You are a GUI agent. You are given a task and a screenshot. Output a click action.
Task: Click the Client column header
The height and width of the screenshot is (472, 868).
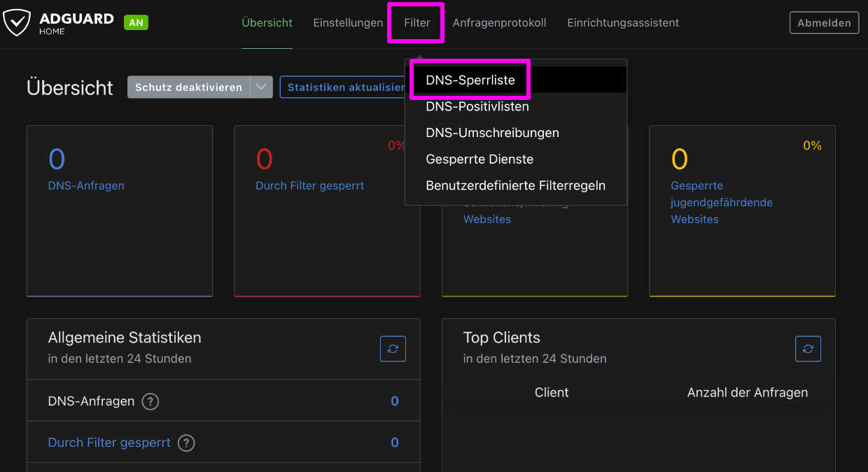tap(552, 393)
